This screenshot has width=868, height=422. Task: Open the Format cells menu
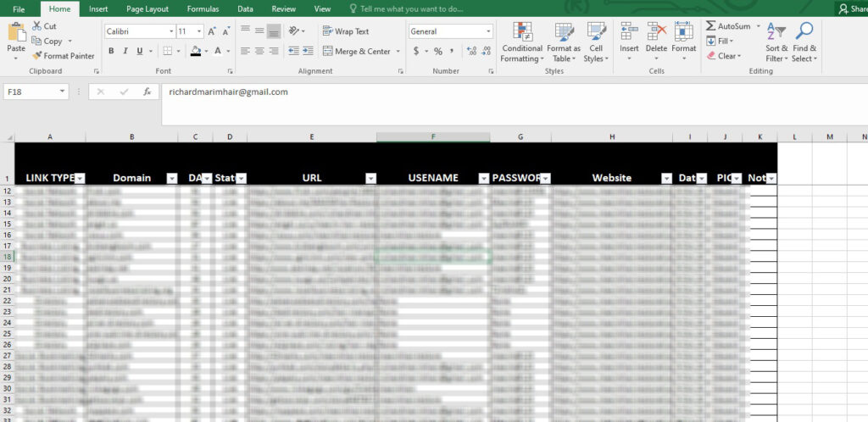click(x=684, y=42)
